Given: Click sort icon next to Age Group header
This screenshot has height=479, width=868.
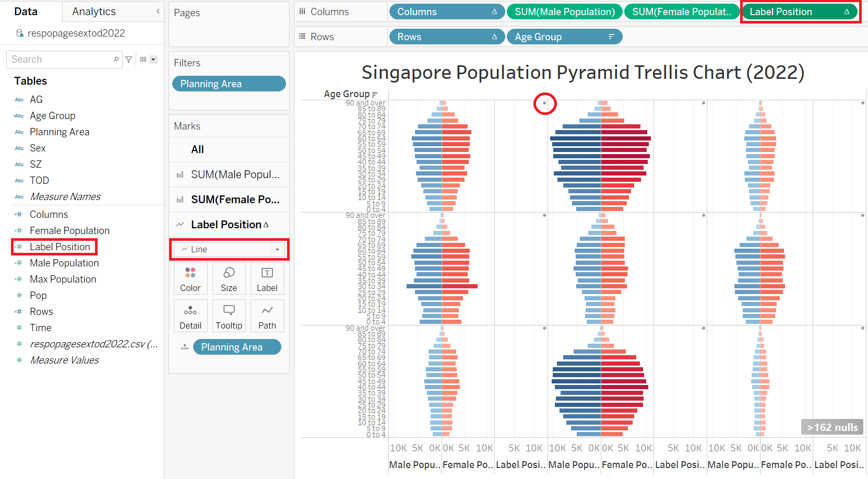Looking at the screenshot, I should (x=375, y=95).
